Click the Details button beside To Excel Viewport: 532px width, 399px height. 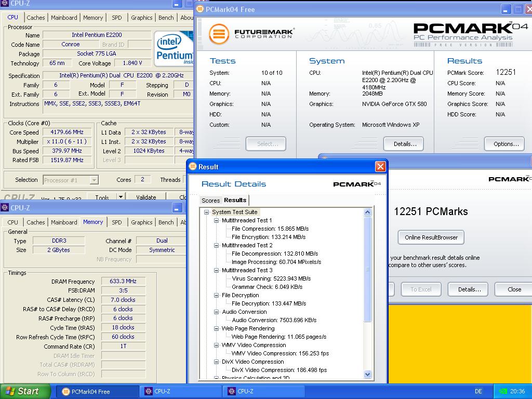[x=468, y=289]
